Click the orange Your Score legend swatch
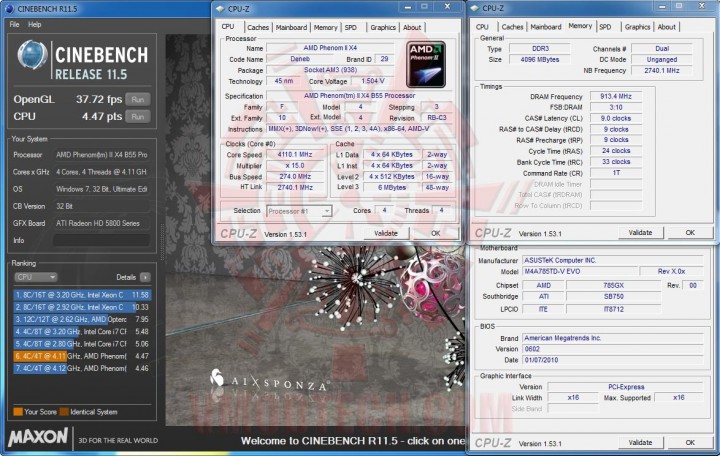Viewport: 720px width, 456px height. pyautogui.click(x=18, y=412)
